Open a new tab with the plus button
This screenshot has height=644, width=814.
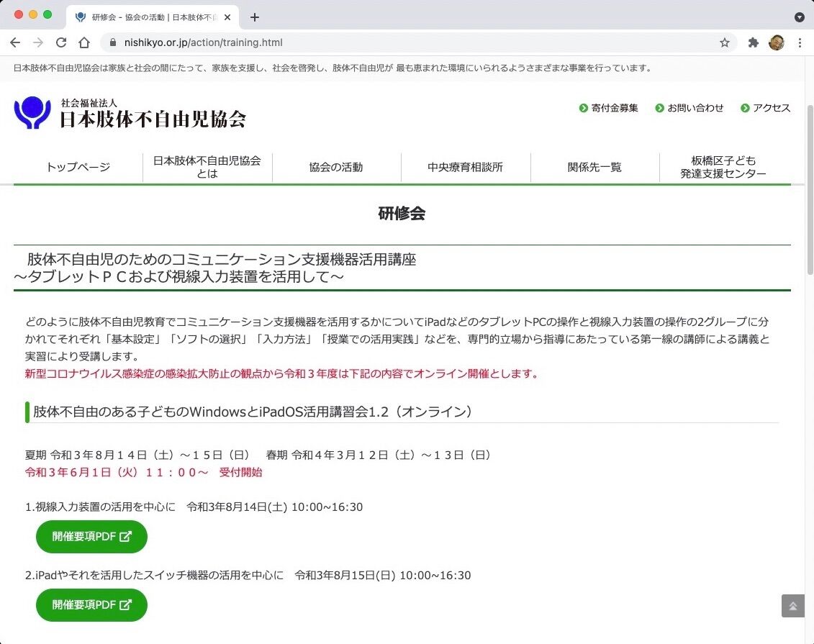click(255, 17)
